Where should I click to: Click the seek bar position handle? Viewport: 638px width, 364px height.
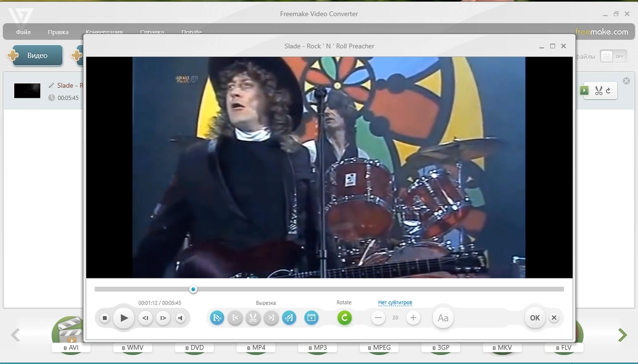[x=194, y=289]
